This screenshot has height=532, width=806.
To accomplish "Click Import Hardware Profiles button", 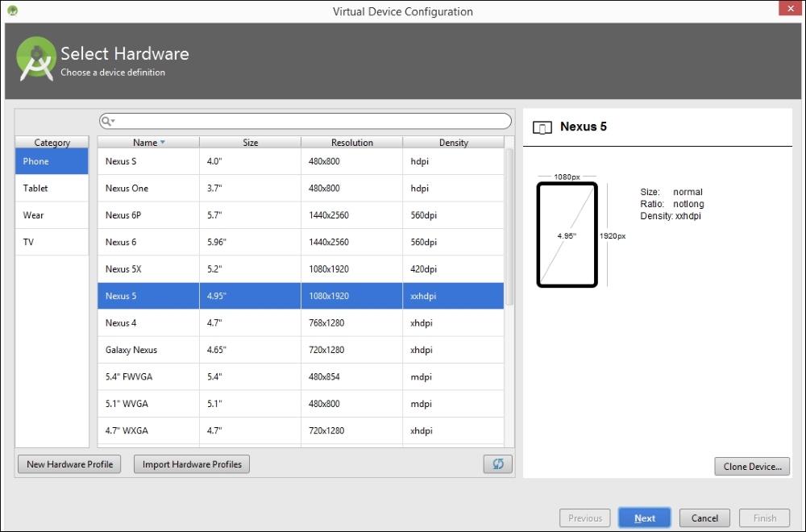I will tap(192, 464).
